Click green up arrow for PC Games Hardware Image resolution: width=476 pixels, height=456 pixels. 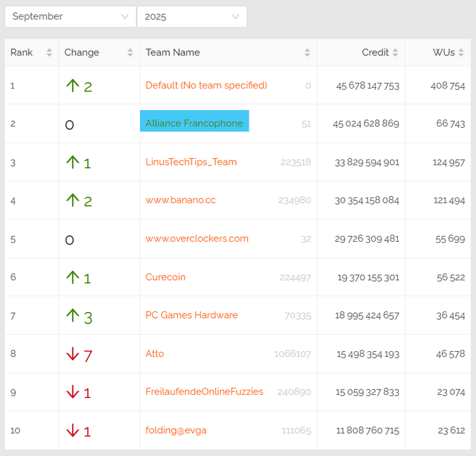click(x=72, y=315)
